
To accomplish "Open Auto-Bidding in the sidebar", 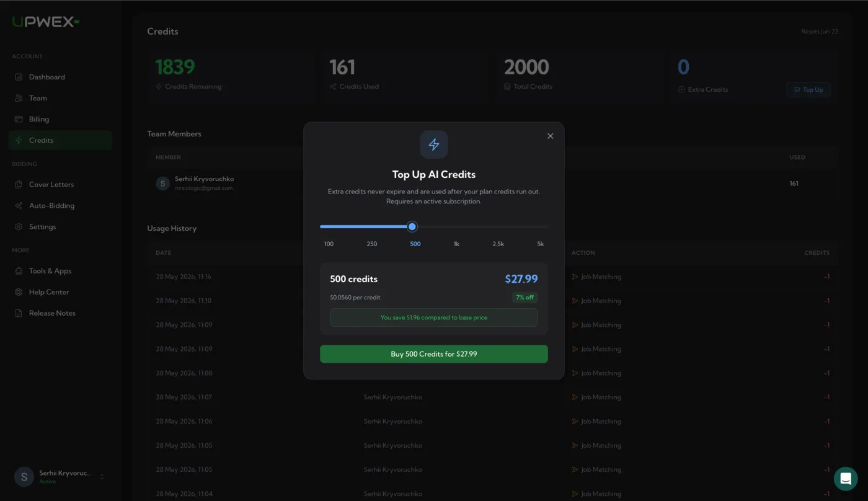I will point(60,205).
